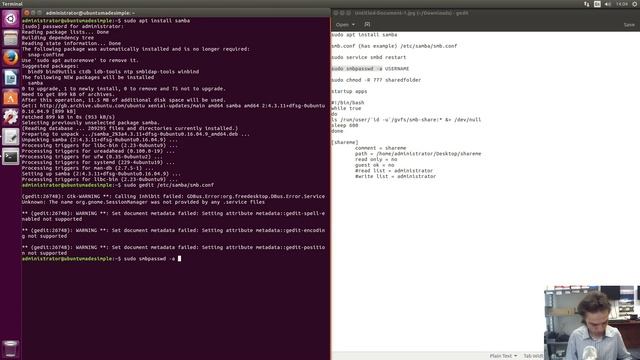Click the '[sharene]' section header in gedit
This screenshot has height=360, width=640.
click(x=345, y=142)
